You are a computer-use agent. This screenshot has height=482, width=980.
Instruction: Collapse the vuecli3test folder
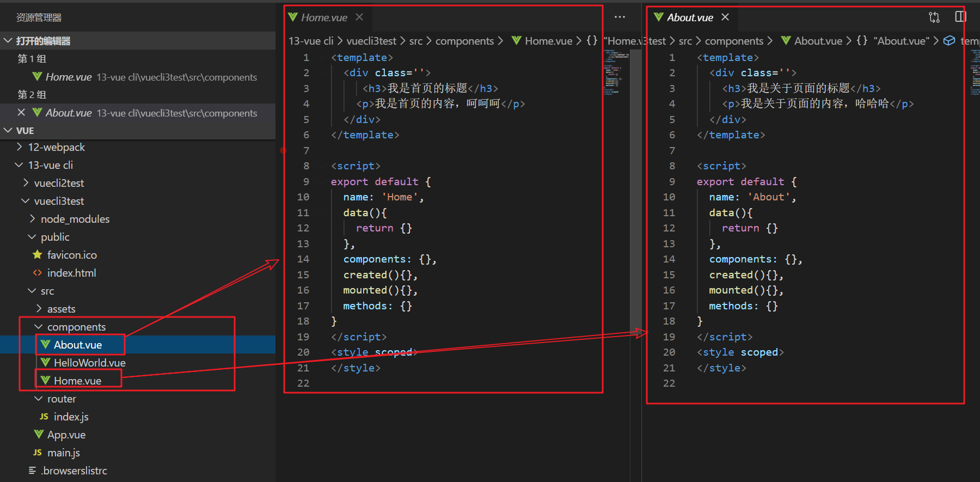pos(26,201)
